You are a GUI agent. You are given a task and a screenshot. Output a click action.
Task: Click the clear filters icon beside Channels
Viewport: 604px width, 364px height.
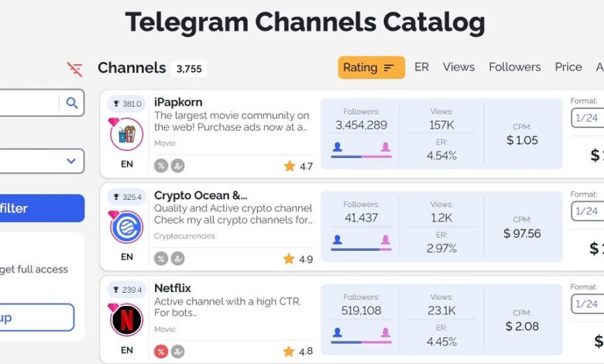75,69
